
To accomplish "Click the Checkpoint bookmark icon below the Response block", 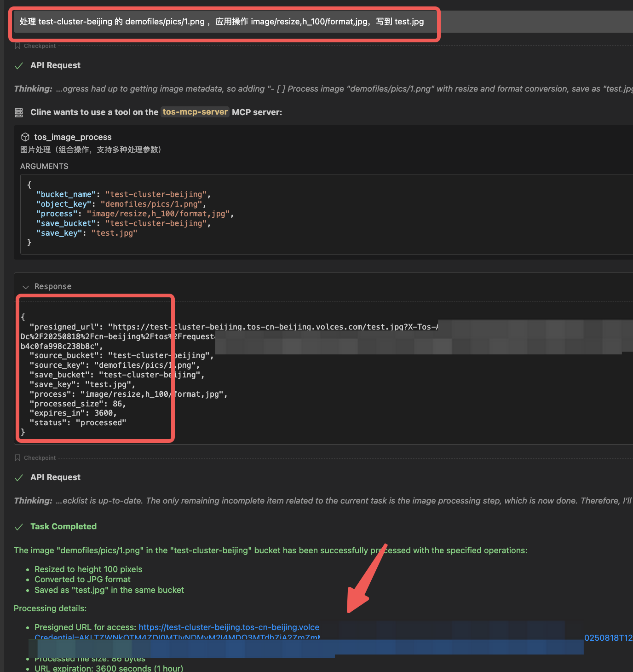I will click(17, 458).
